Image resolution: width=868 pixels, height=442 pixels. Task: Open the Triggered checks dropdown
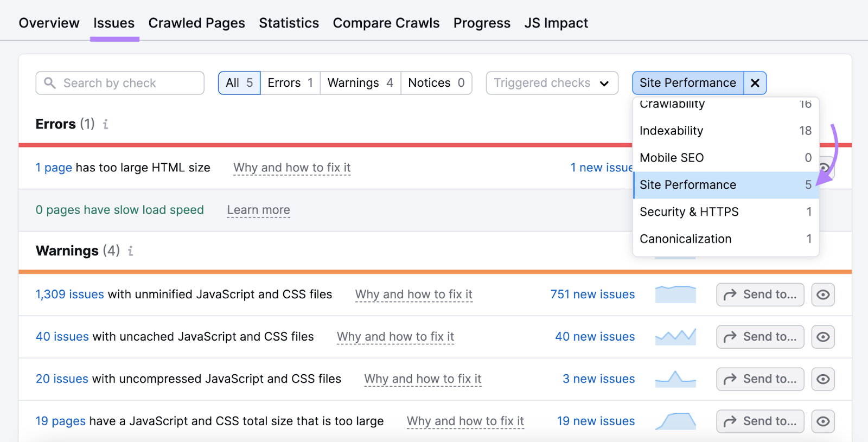pyautogui.click(x=551, y=82)
